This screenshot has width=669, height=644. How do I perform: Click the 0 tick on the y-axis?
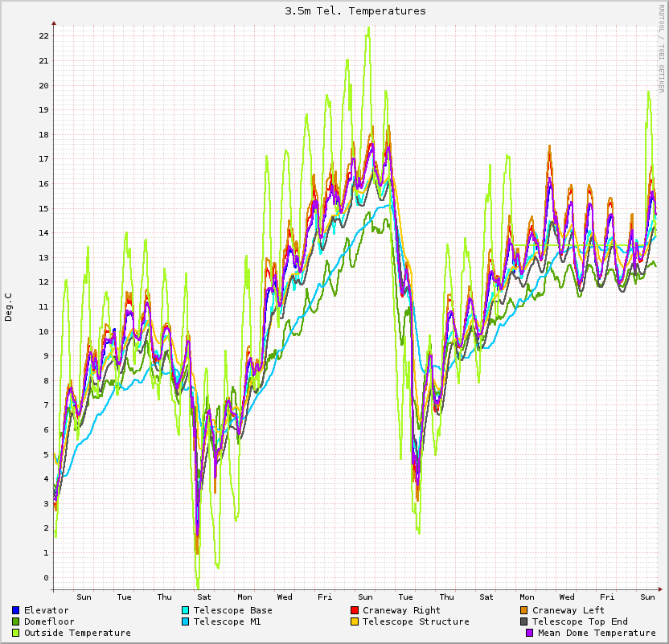click(x=46, y=577)
